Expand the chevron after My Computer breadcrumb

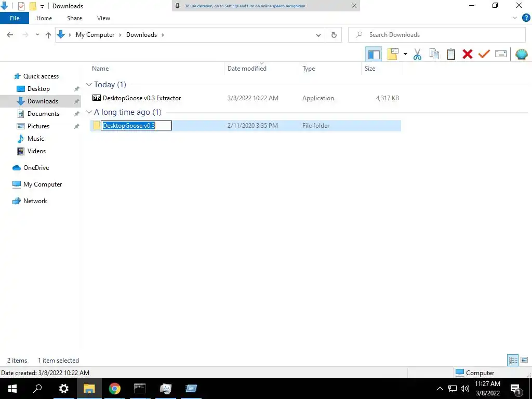(120, 35)
